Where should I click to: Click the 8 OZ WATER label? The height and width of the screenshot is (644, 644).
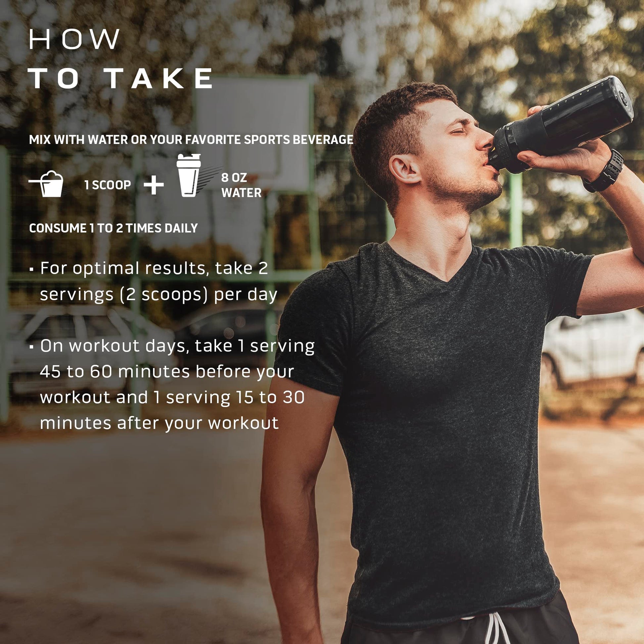coord(241,185)
